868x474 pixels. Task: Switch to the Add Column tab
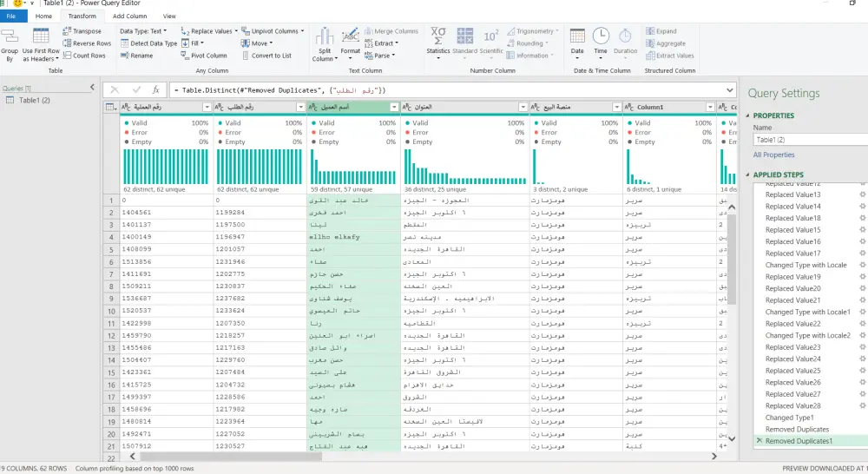(130, 16)
